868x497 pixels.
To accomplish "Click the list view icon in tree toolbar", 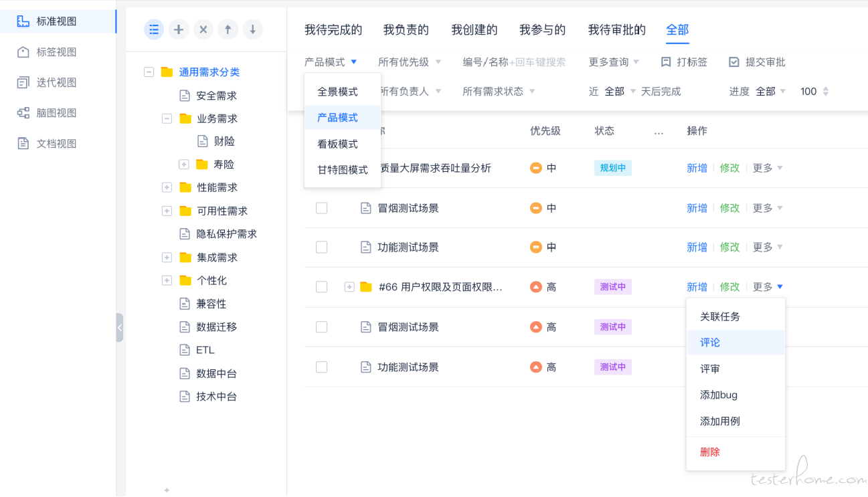I will pyautogui.click(x=154, y=29).
